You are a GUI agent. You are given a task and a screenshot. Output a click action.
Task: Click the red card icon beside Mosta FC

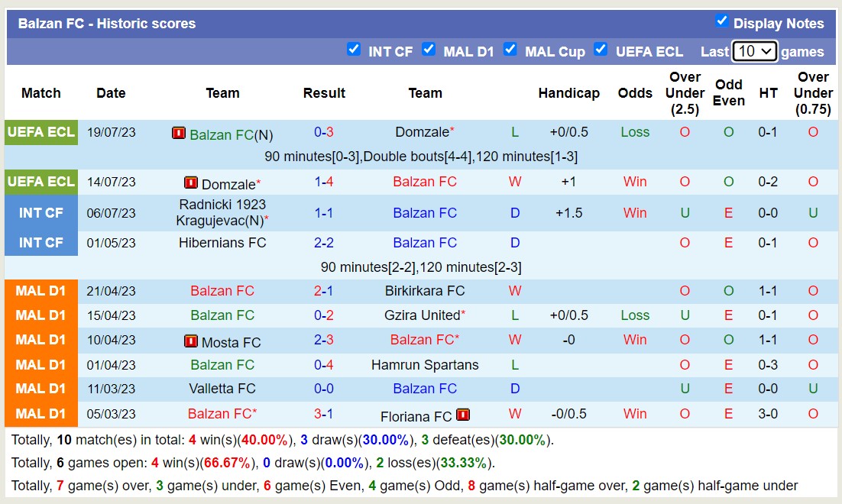click(191, 341)
